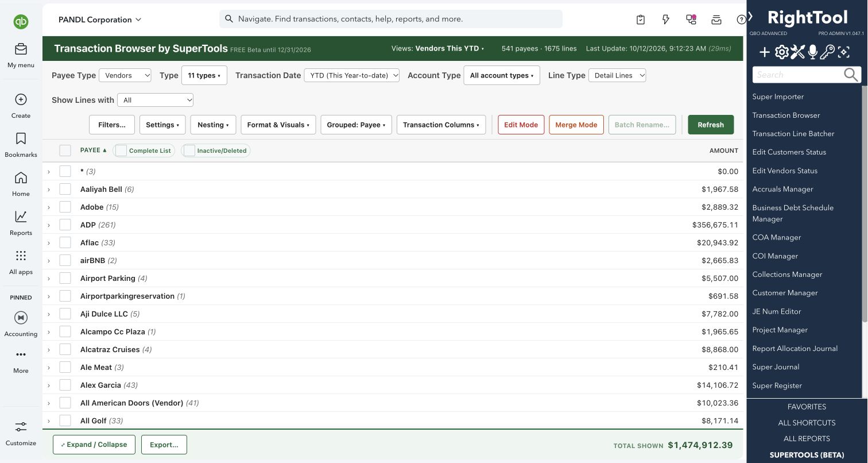Open the Payee Type Vendors dropdown
Viewport: 868px width, 463px height.
(x=125, y=75)
